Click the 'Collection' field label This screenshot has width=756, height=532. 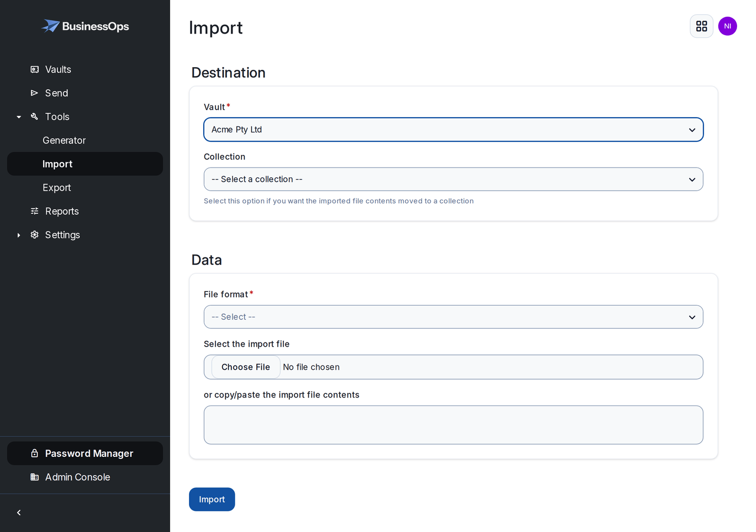pos(225,157)
